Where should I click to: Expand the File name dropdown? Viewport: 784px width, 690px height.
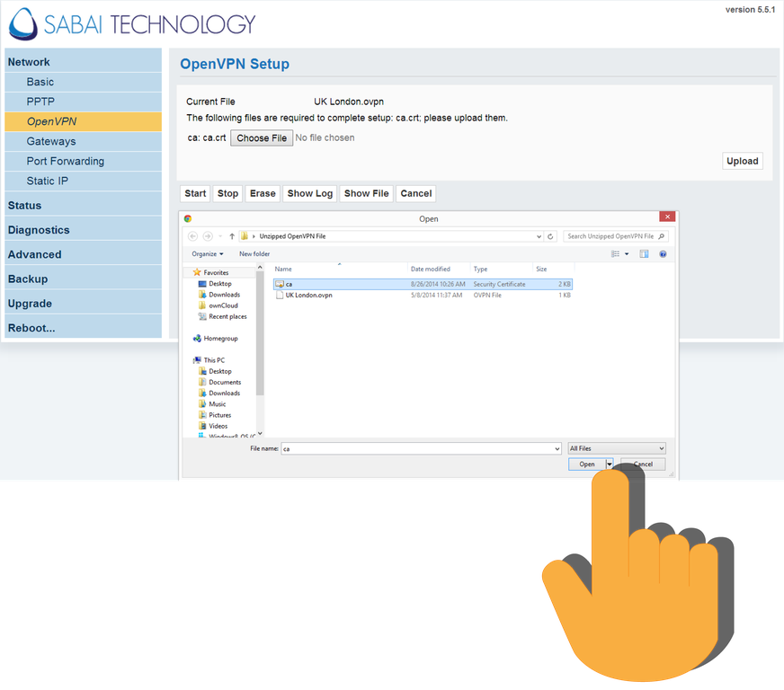click(557, 448)
